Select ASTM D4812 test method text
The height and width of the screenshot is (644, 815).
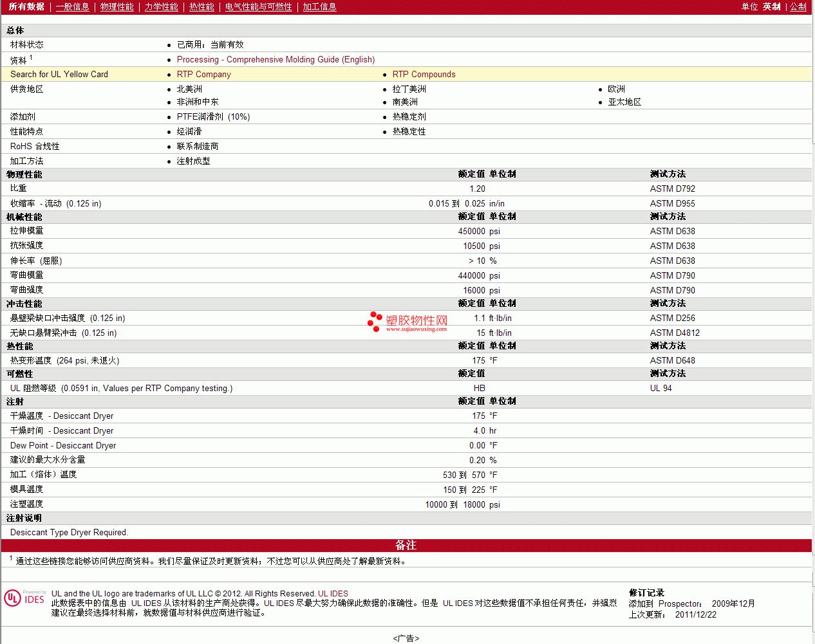coord(675,333)
